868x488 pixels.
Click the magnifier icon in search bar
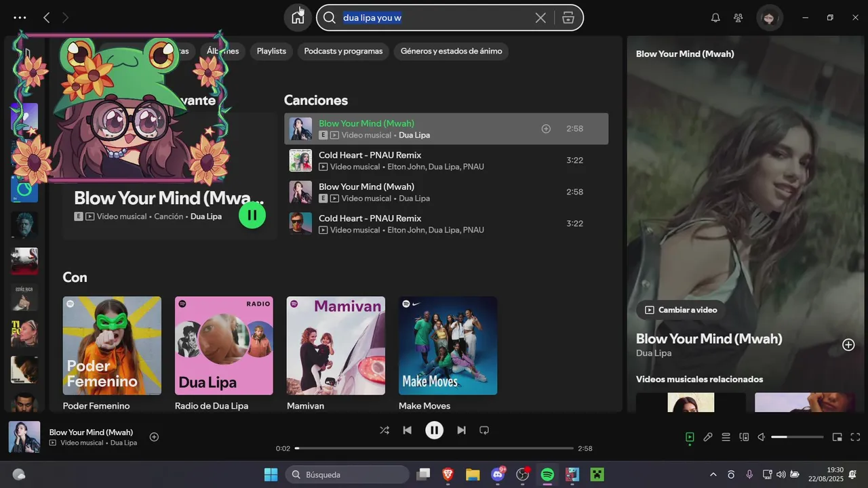[x=330, y=18]
